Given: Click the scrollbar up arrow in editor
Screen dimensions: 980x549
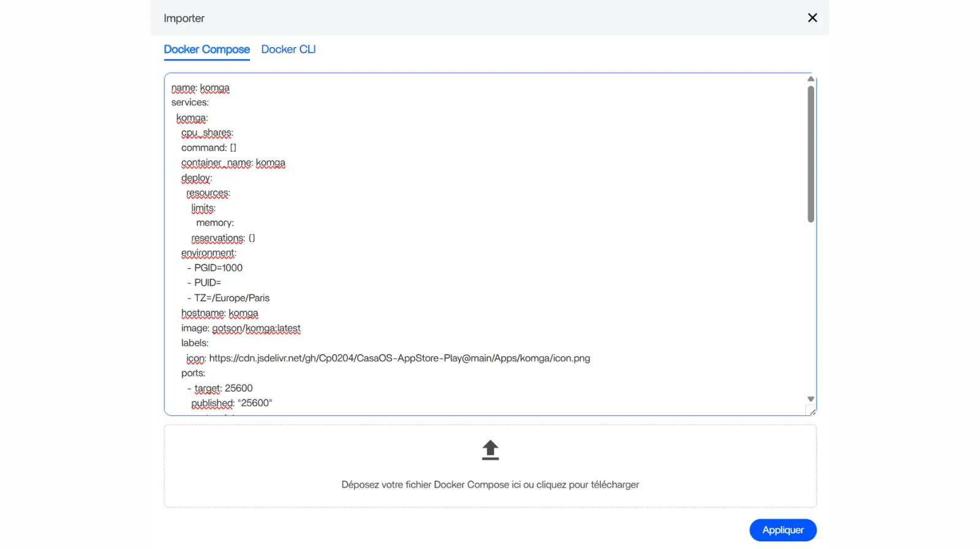Looking at the screenshot, I should [810, 79].
